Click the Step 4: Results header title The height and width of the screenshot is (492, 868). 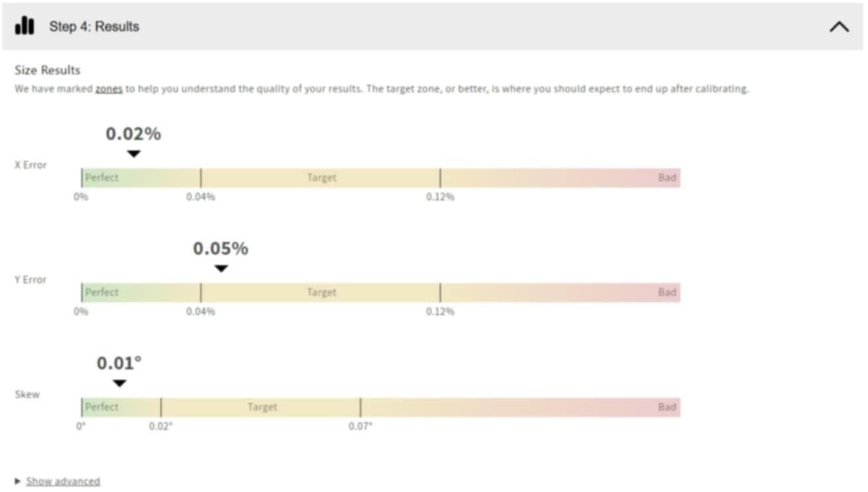click(94, 27)
